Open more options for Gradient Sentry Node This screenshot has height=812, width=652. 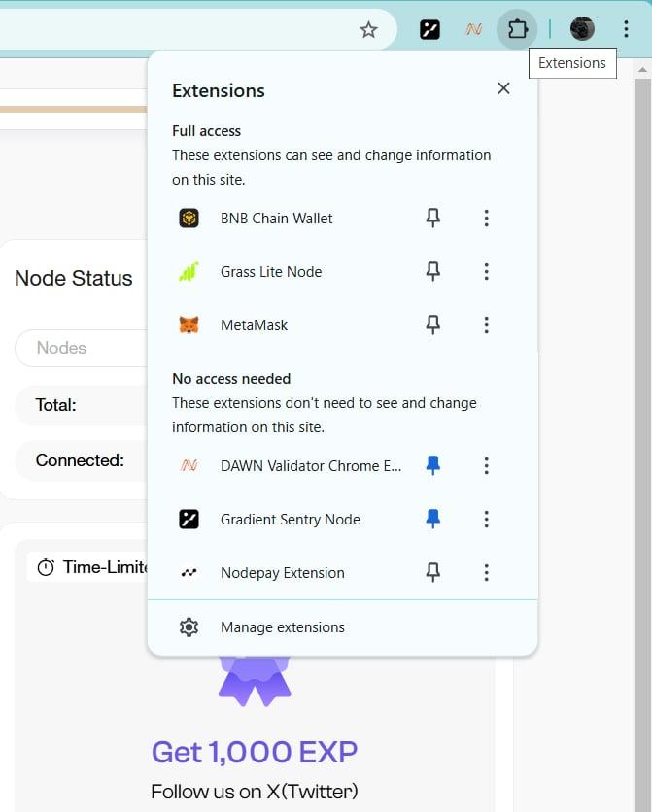click(486, 520)
